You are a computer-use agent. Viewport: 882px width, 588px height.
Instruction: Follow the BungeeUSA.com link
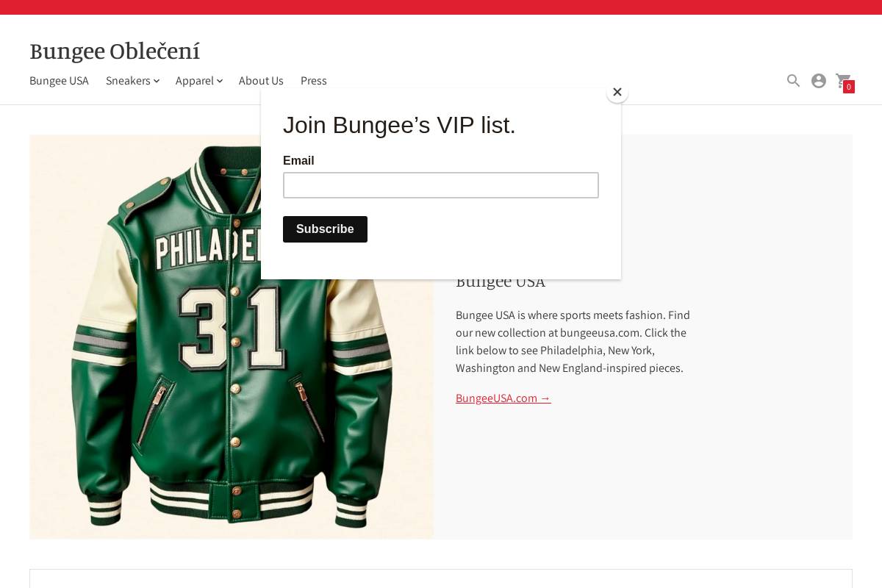pos(503,398)
